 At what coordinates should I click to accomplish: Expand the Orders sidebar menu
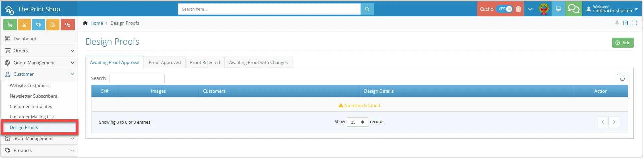click(x=39, y=51)
